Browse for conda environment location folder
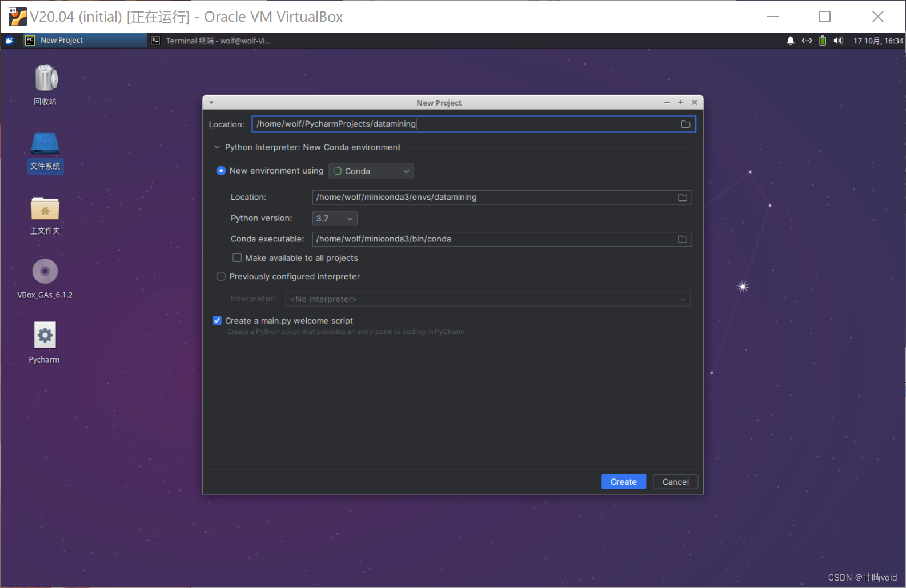Image resolution: width=906 pixels, height=588 pixels. coord(683,198)
